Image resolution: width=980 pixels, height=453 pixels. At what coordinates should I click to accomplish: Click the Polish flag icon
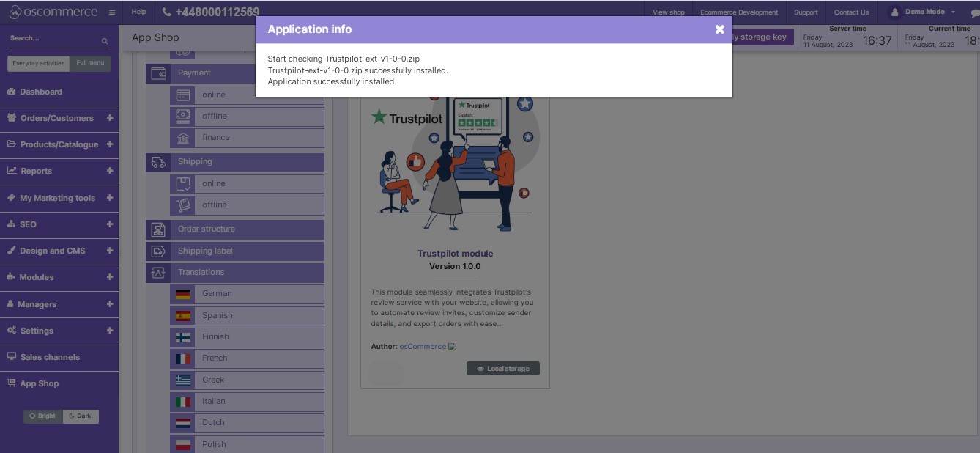(x=183, y=444)
